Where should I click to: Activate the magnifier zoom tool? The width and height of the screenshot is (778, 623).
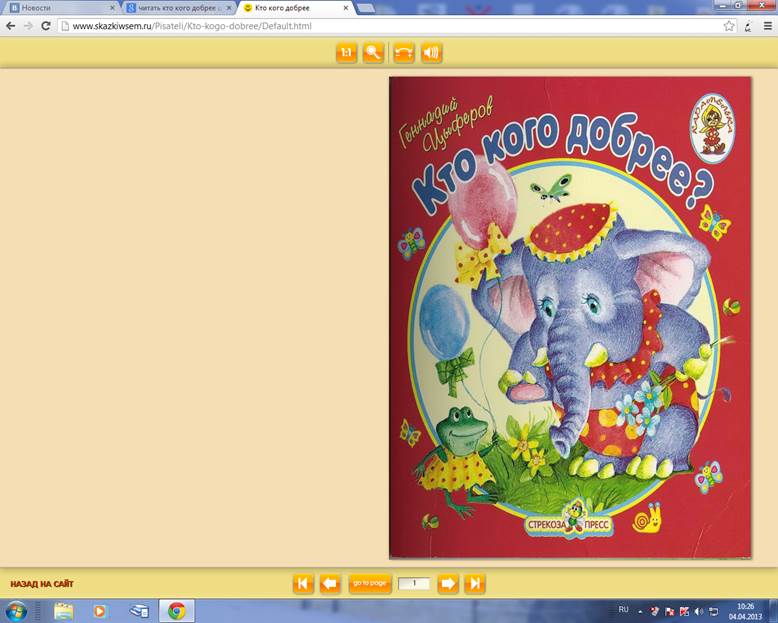pyautogui.click(x=373, y=53)
